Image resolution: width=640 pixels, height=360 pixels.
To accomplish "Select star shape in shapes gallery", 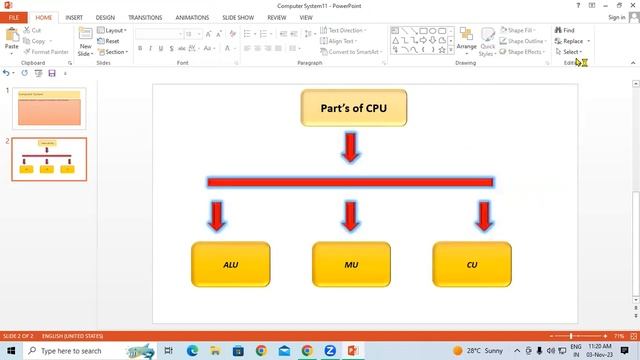I will 442,50.
